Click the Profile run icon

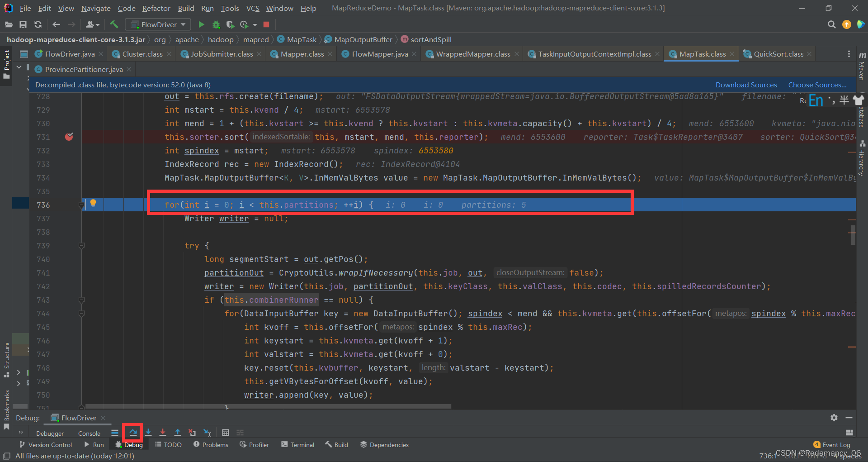(244, 24)
